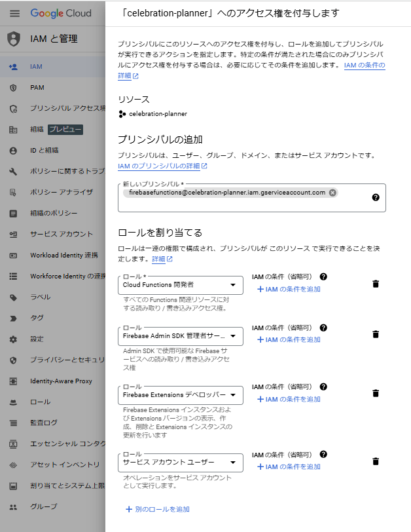Click the wrench troubleshooting icon
Viewport: 411px width, 532px height.
[13, 172]
